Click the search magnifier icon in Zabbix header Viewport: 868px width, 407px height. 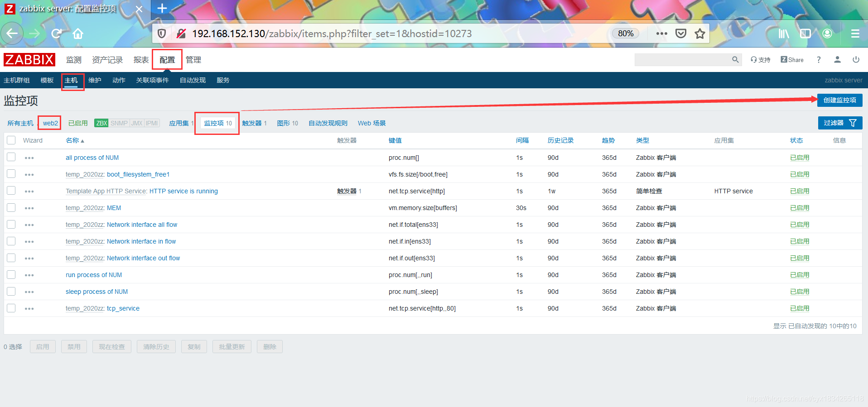click(x=735, y=60)
